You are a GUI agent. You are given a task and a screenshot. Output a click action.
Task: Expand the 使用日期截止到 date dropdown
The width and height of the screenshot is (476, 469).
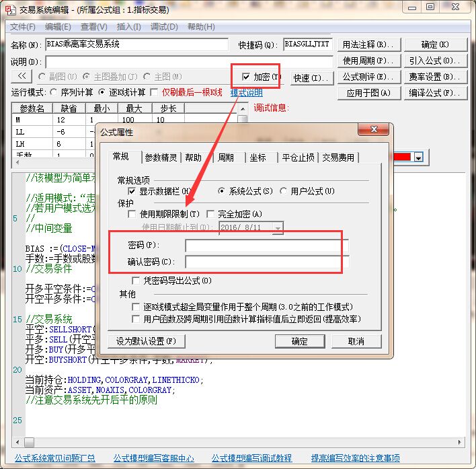tap(278, 228)
